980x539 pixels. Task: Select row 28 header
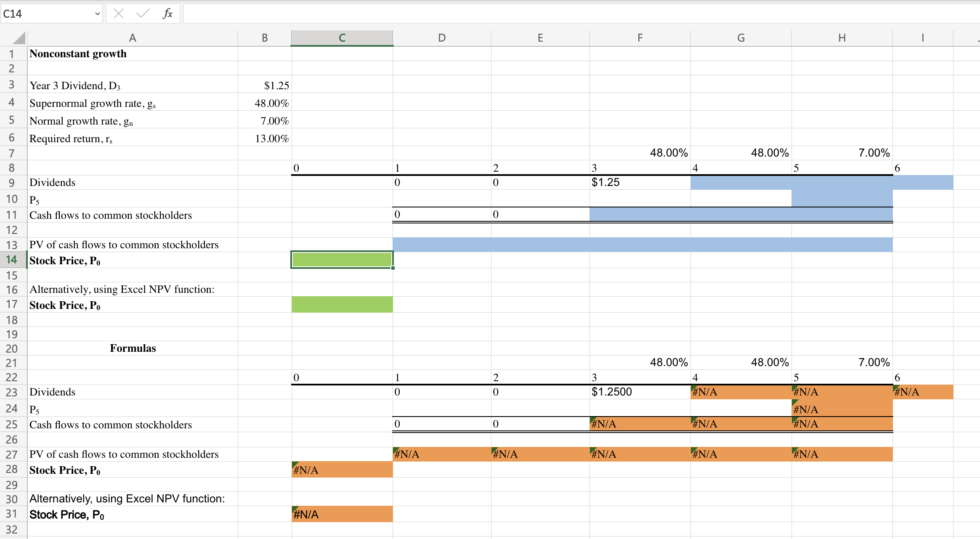tap(12, 469)
